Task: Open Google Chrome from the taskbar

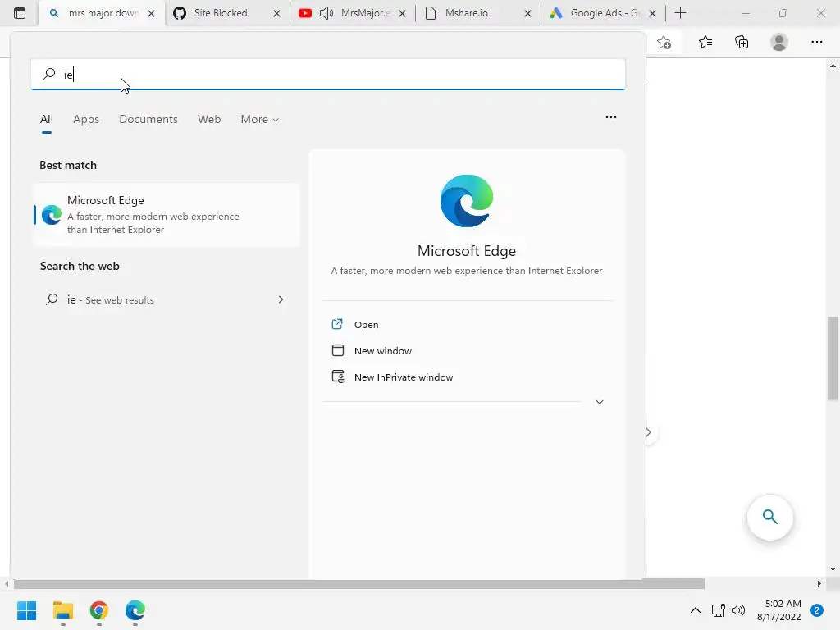Action: (99, 610)
